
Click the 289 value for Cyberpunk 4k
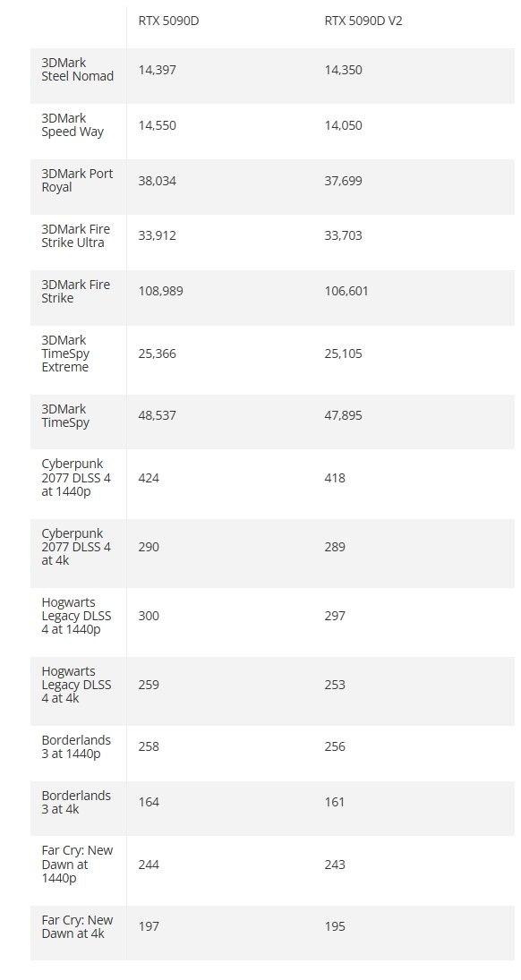coord(335,546)
